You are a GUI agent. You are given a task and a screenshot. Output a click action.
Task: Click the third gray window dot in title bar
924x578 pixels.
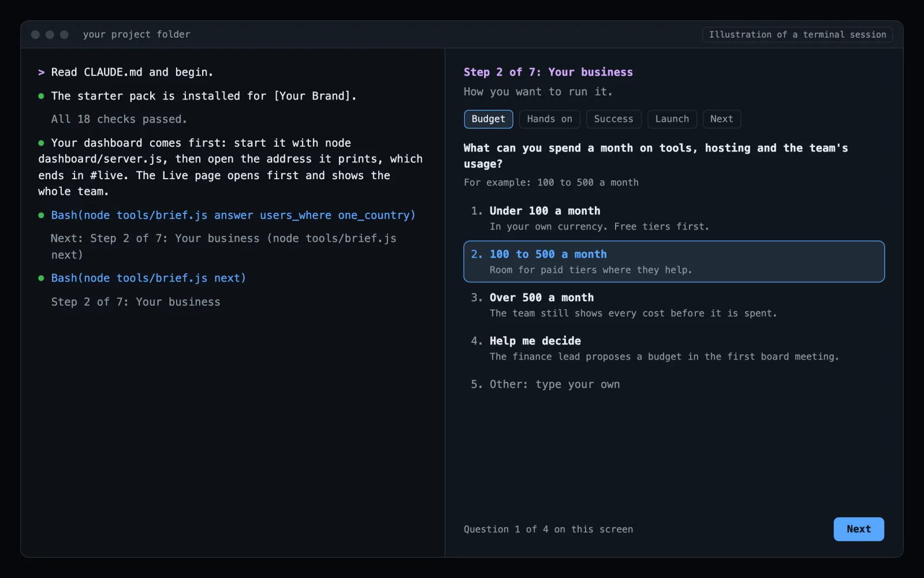64,35
